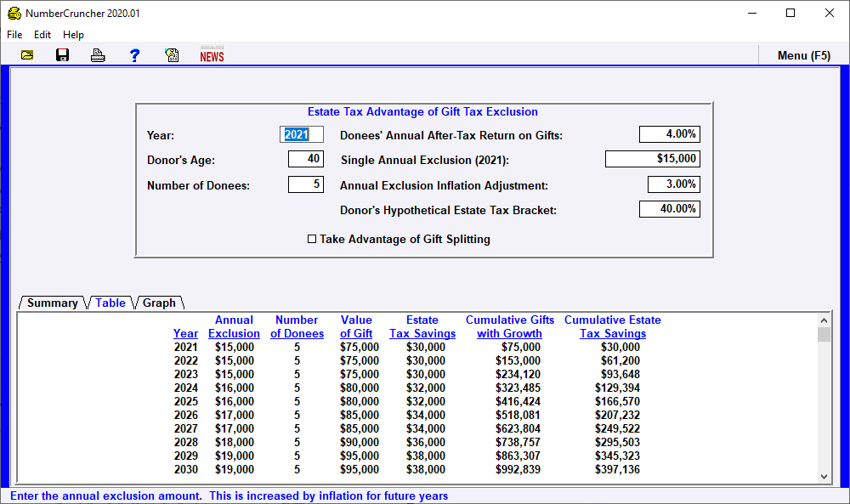Viewport: 850px width, 504px height.
Task: Click the $345,323 cumulative savings value
Action: pyautogui.click(x=617, y=456)
